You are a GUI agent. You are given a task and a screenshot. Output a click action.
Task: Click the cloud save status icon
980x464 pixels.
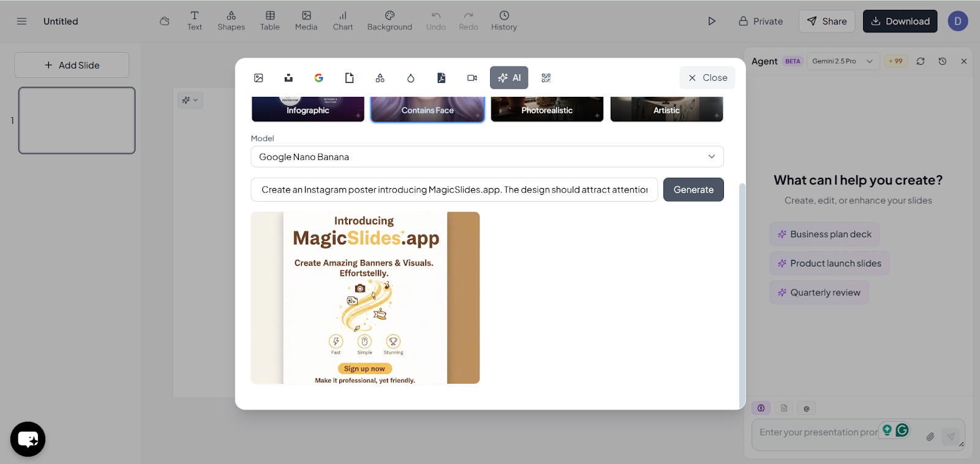[165, 21]
